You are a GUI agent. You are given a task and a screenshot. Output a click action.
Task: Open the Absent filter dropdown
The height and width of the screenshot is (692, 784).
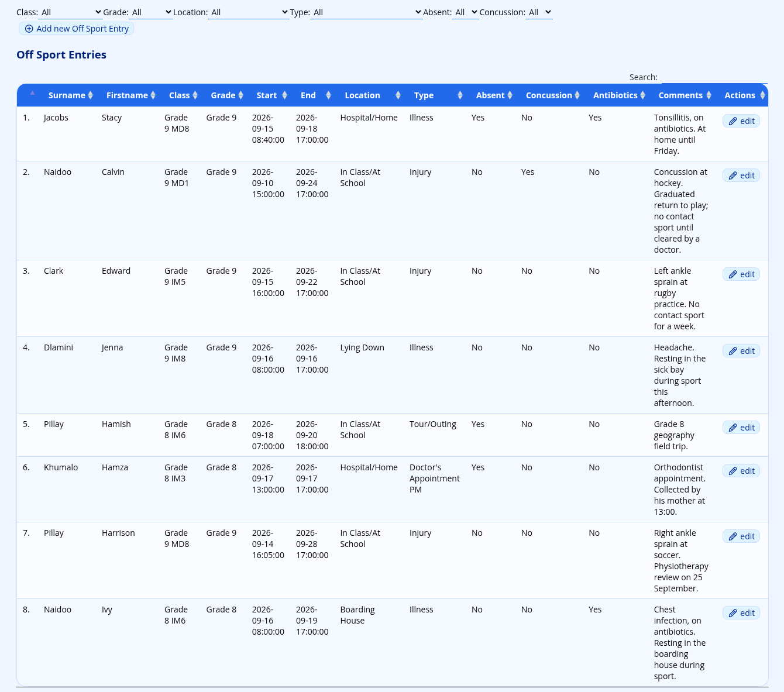(x=465, y=12)
